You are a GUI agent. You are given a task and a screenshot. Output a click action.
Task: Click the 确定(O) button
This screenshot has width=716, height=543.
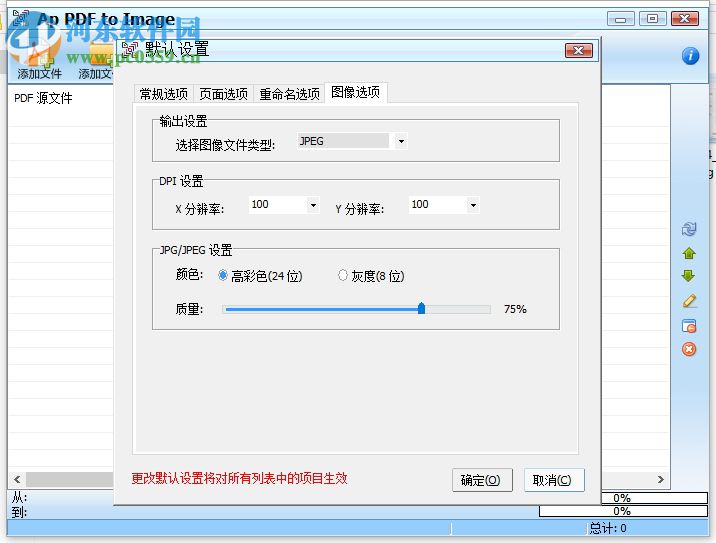pos(482,480)
